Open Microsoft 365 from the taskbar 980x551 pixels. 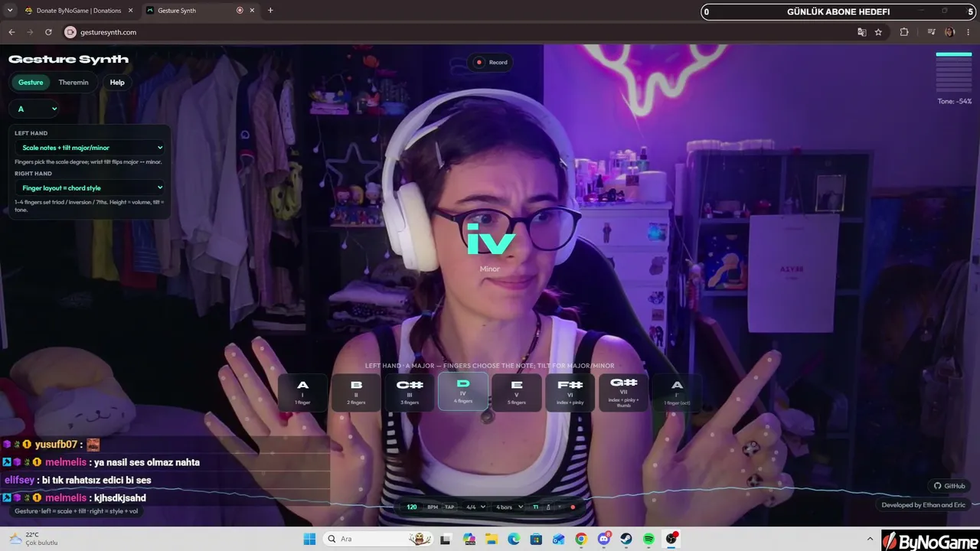coord(469,539)
